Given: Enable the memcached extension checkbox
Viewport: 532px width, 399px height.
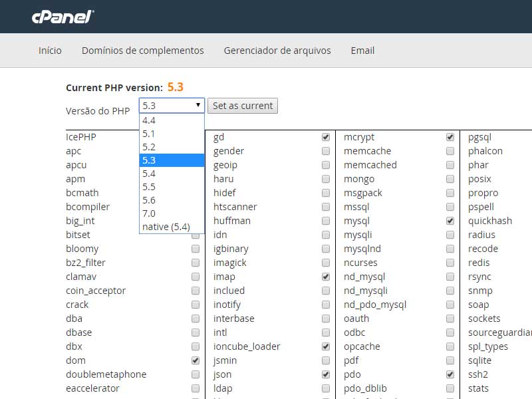Looking at the screenshot, I should point(450,165).
